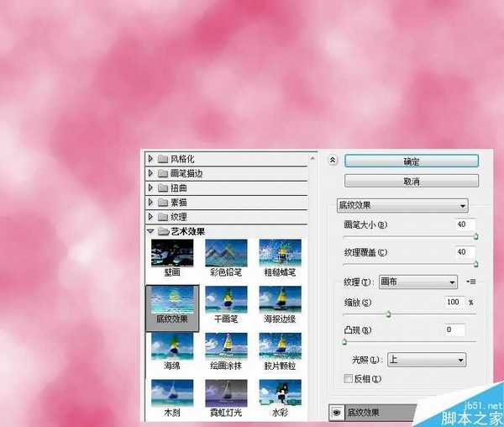The image size is (504, 427).
Task: Open the load texture flyout menu icon
Action: tap(471, 282)
